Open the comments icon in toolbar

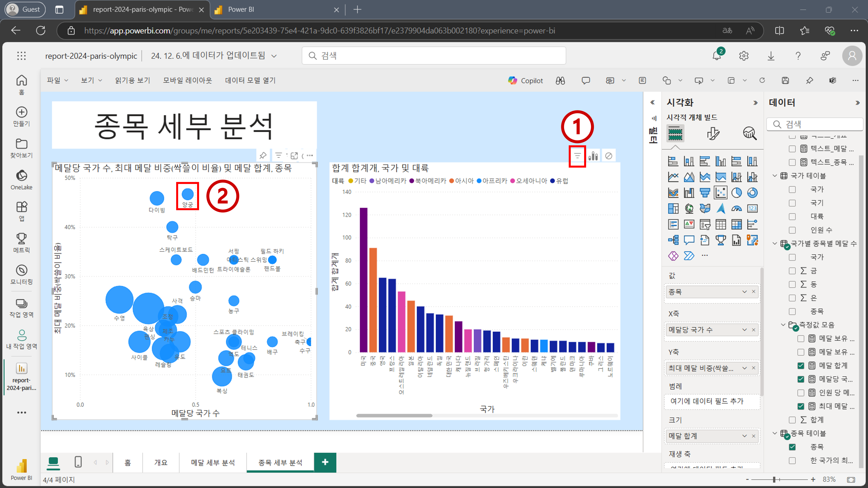click(x=586, y=80)
